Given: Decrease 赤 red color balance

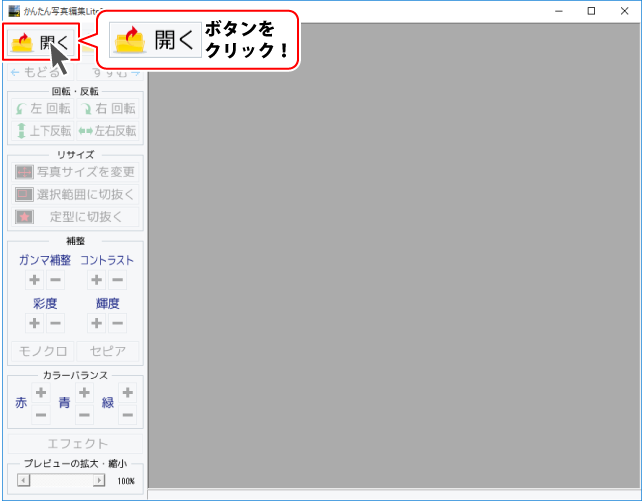Looking at the screenshot, I should [41, 415].
